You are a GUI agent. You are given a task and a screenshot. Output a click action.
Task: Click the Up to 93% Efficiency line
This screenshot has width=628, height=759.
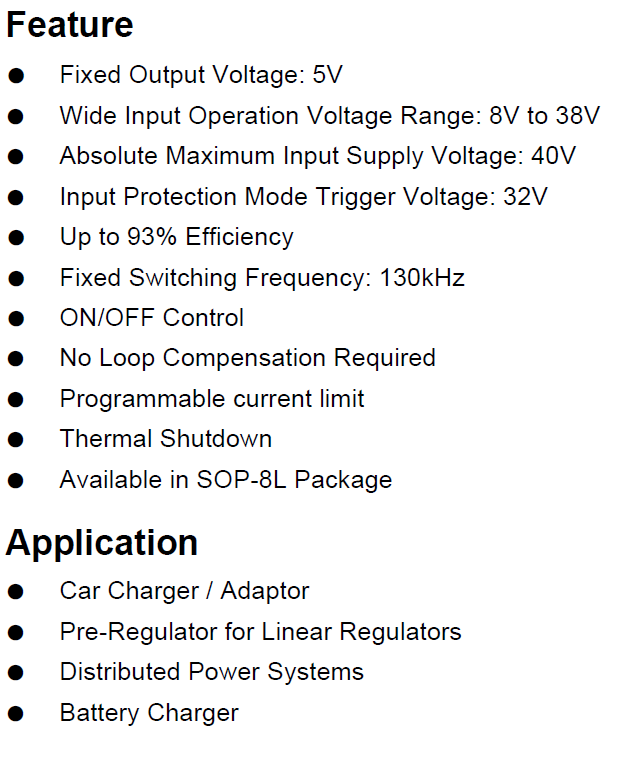coord(177,238)
